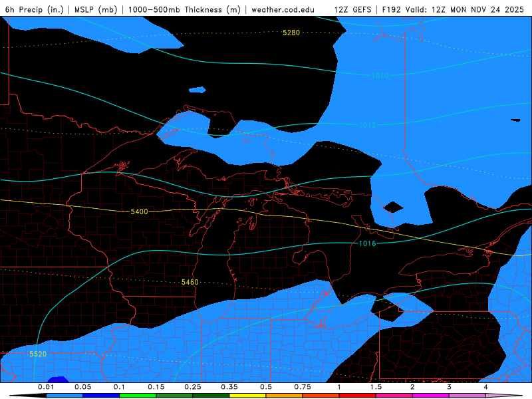
Task: Click the legend value 4
Action: [x=485, y=387]
